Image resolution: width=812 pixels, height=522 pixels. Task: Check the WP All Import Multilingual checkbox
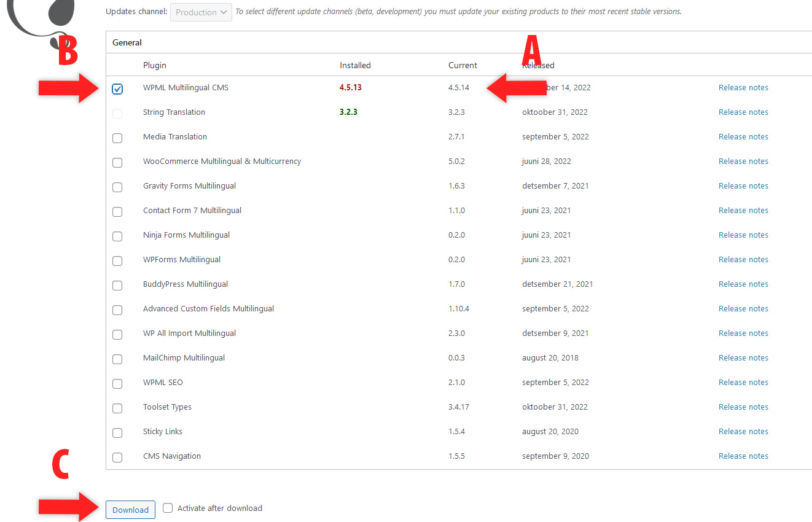[x=117, y=335]
